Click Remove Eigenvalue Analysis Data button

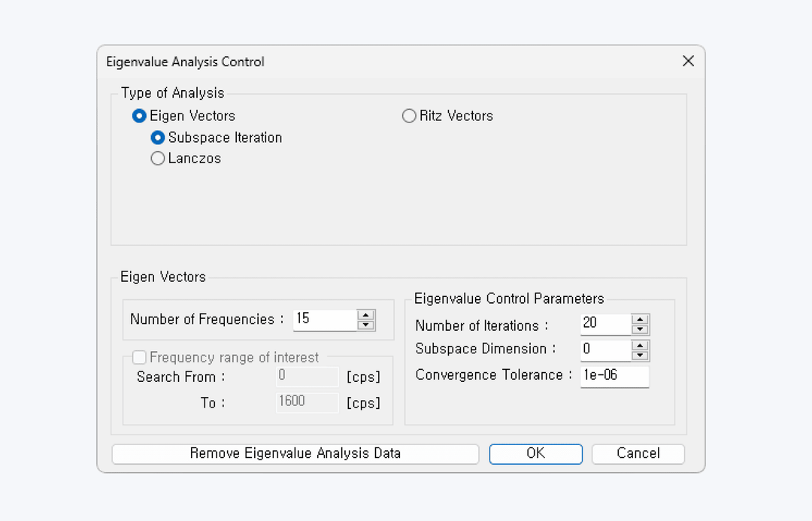pos(295,453)
